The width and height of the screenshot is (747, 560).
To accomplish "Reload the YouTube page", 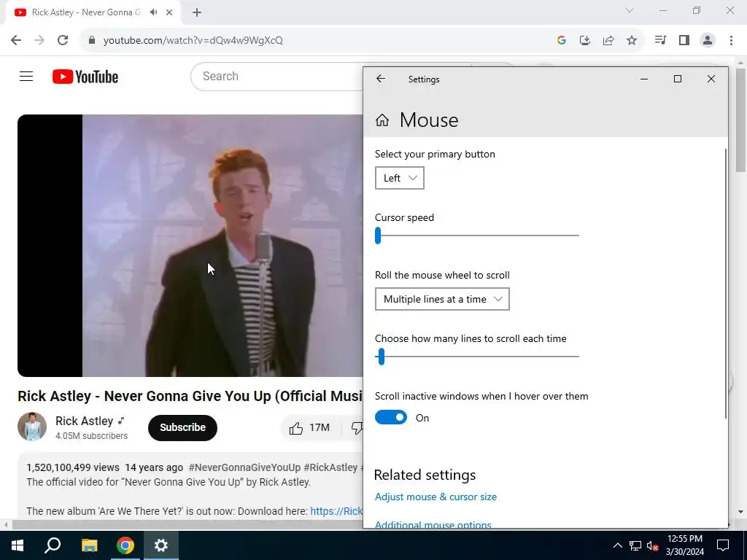I will pos(63,41).
